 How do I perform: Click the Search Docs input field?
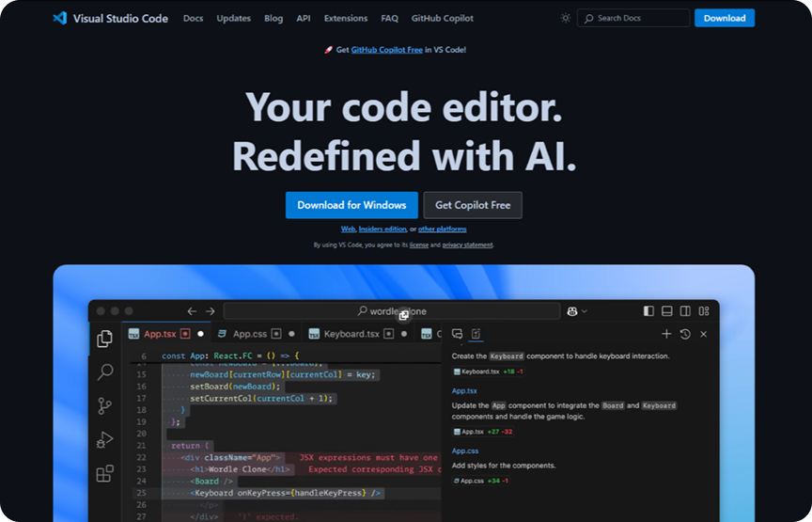(x=633, y=18)
